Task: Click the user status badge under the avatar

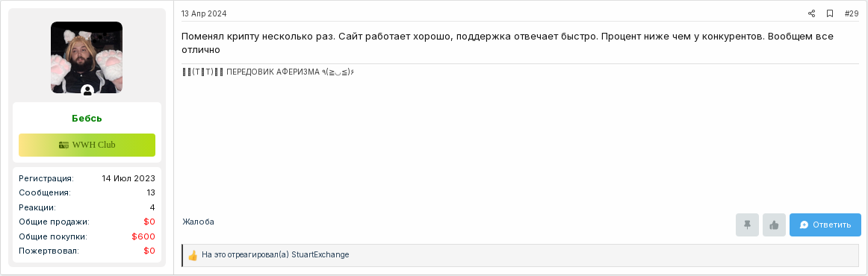Action: point(87,91)
